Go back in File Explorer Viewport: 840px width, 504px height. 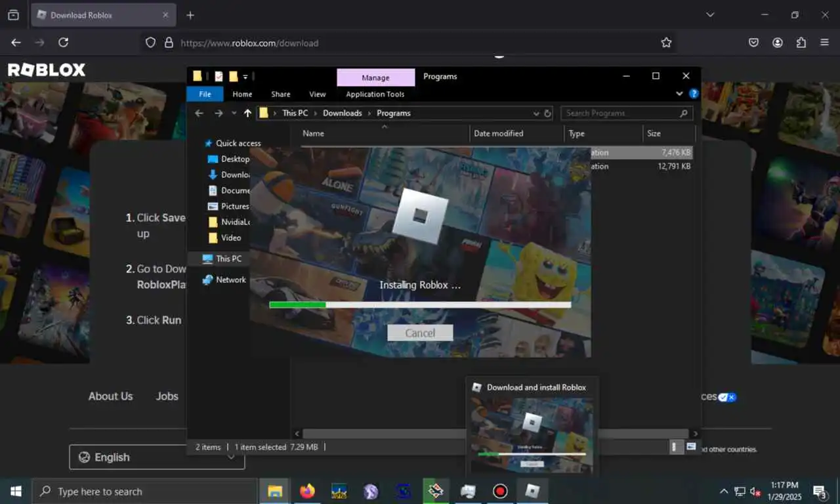(x=199, y=113)
